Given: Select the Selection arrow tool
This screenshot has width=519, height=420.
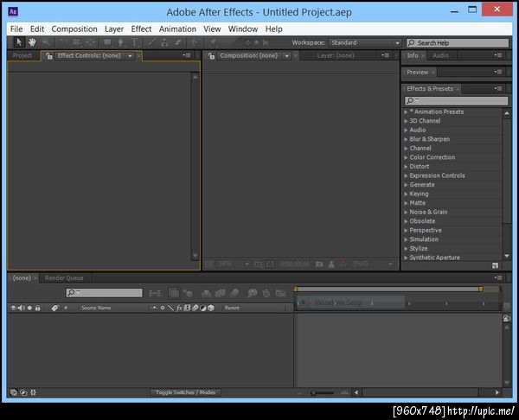Looking at the screenshot, I should click(x=18, y=42).
